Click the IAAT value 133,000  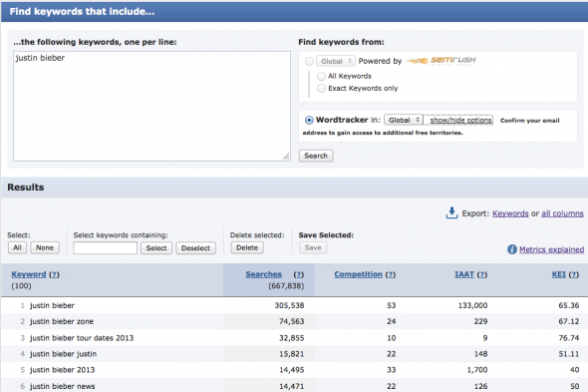[472, 305]
